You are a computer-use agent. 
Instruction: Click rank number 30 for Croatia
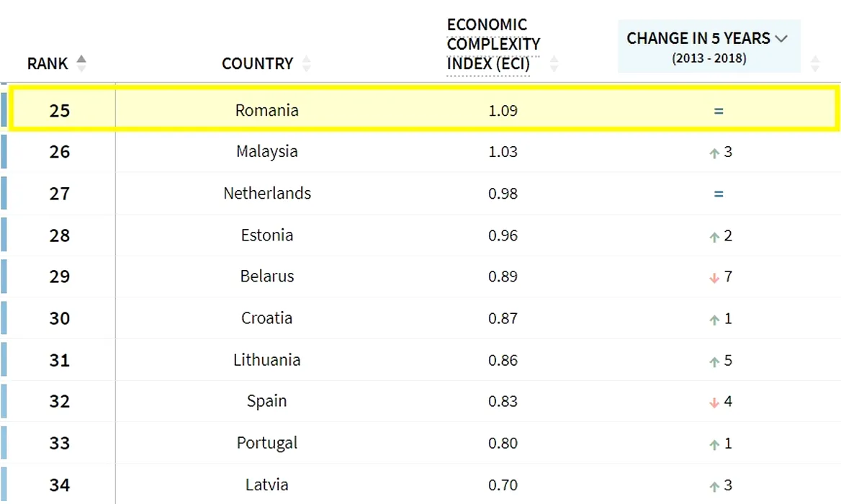click(60, 318)
